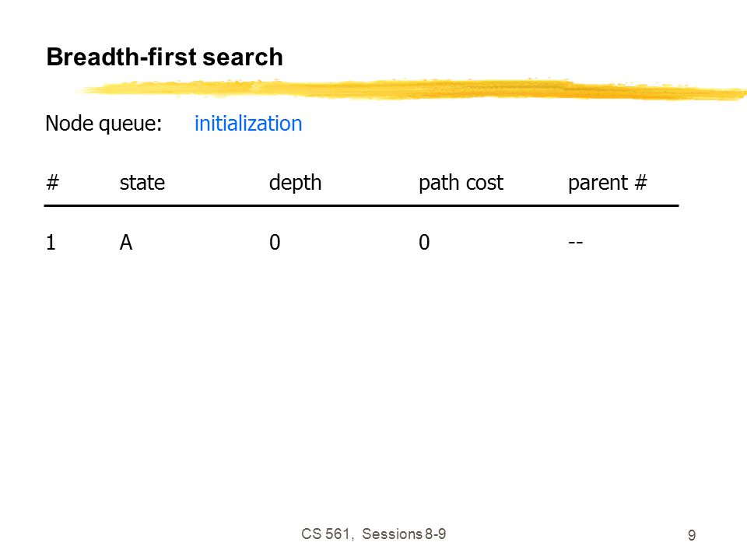
Task: Click the word 'search' in the title
Action: (243, 57)
